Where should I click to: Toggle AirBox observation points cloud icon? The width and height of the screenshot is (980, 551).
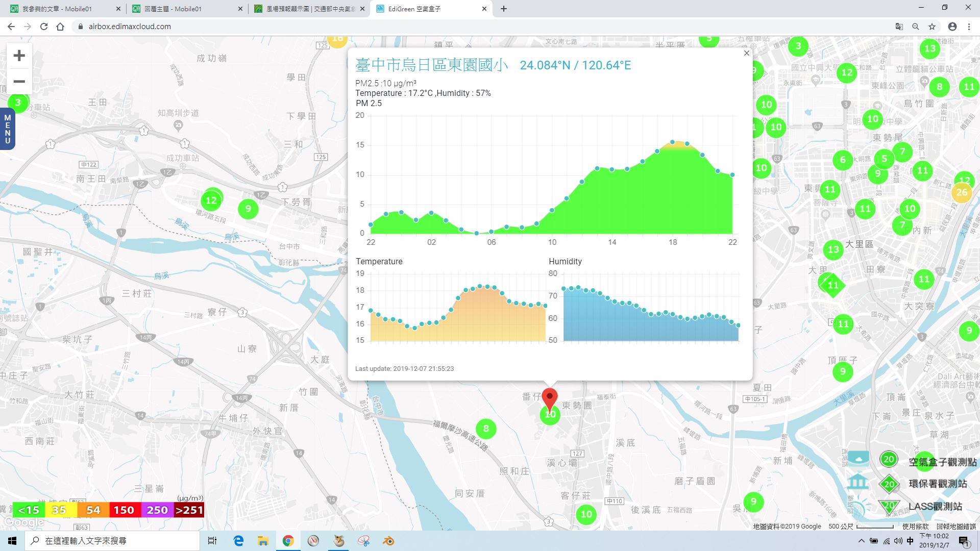tap(858, 458)
